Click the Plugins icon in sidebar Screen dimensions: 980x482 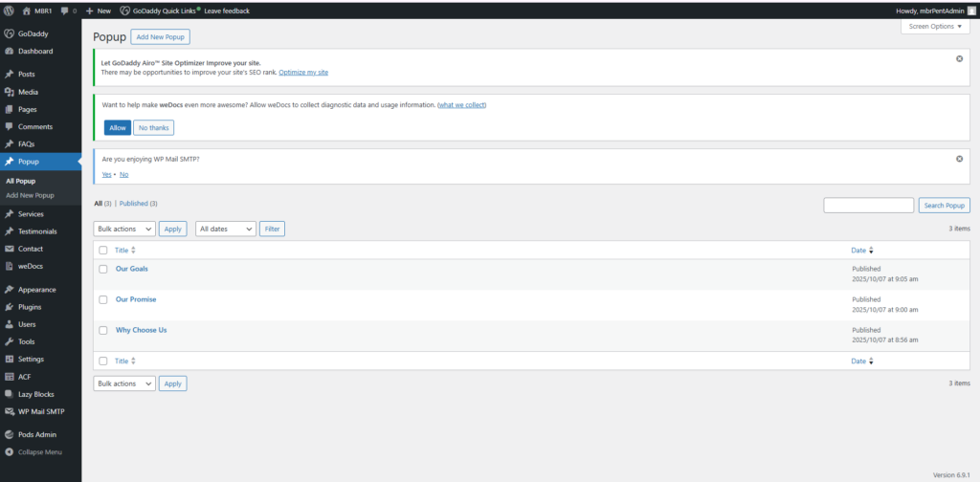(x=10, y=307)
